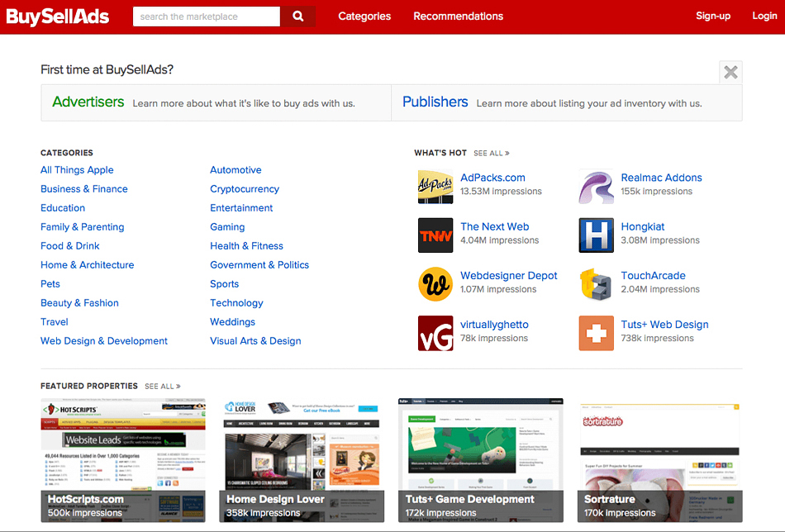Go to Sign-up
The image size is (785, 532).
point(713,16)
